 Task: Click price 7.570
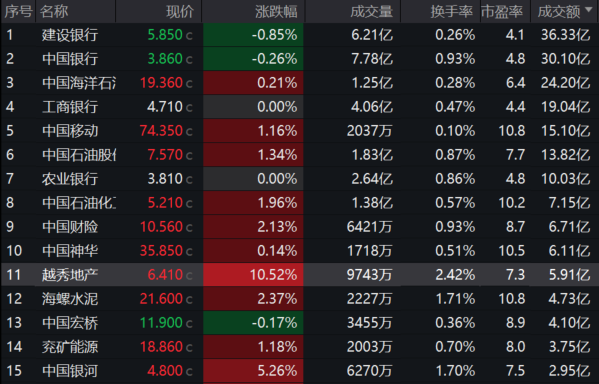[165, 155]
